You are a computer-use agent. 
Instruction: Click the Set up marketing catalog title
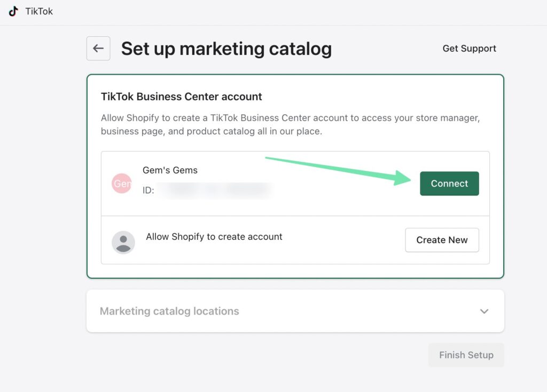(x=226, y=49)
